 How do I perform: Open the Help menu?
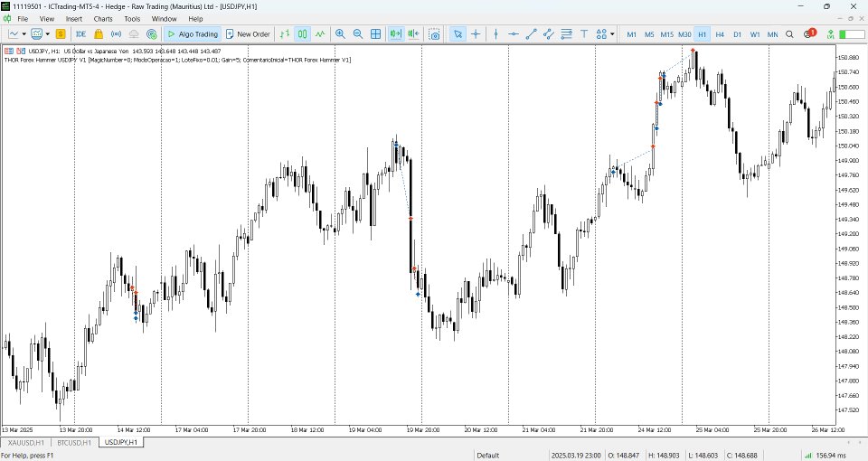(195, 18)
